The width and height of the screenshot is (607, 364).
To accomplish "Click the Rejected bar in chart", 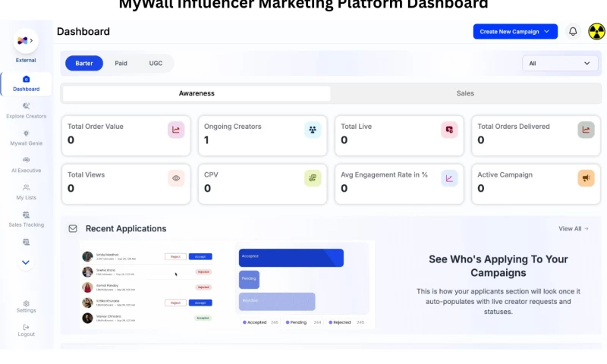I will 277,302.
